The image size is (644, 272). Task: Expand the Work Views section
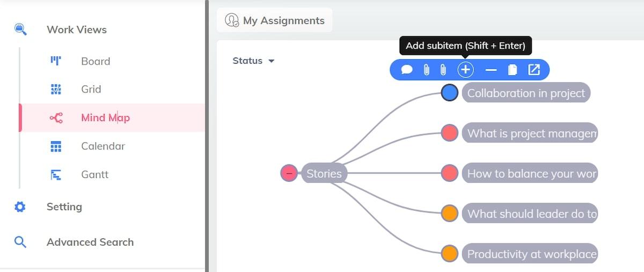[76, 30]
